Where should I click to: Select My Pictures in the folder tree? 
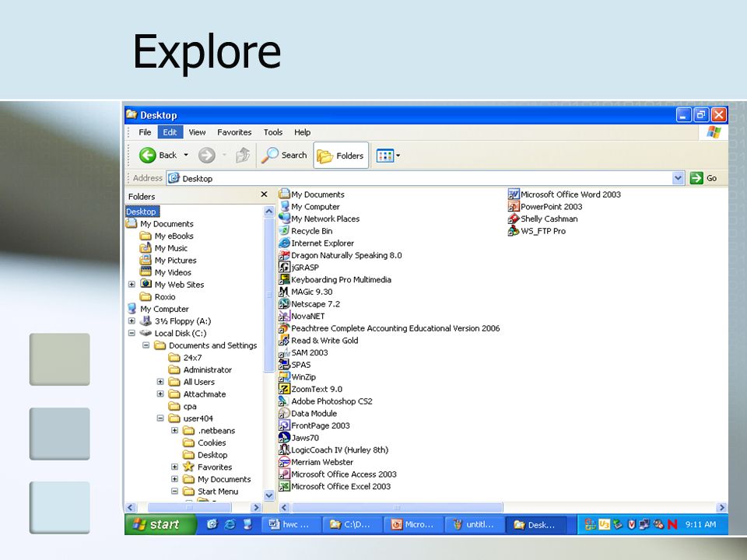point(168,260)
